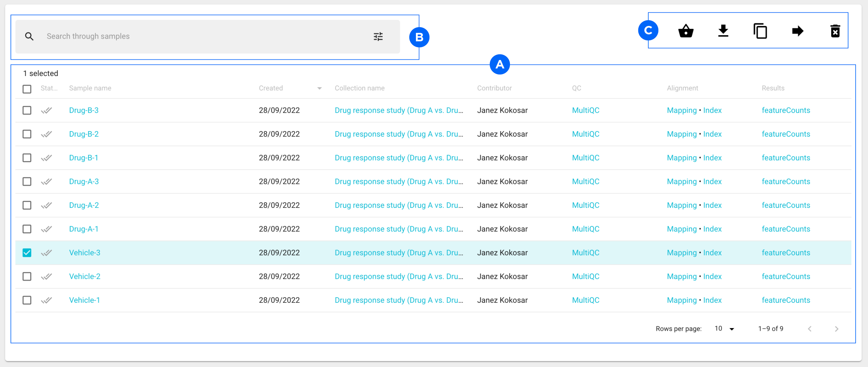This screenshot has height=367, width=868.
Task: Click the basket icon to add samples
Action: (686, 31)
